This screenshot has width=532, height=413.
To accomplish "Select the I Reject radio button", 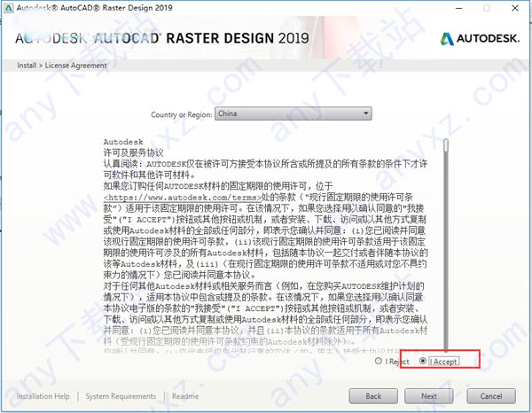I will pyautogui.click(x=379, y=361).
